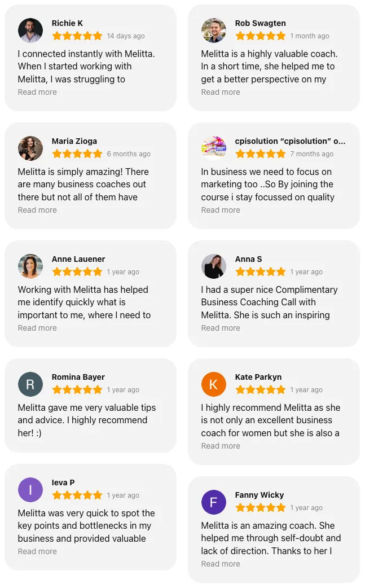365x588 pixels.
Task: Read more of Anne Lauener's review
Action: [37, 328]
